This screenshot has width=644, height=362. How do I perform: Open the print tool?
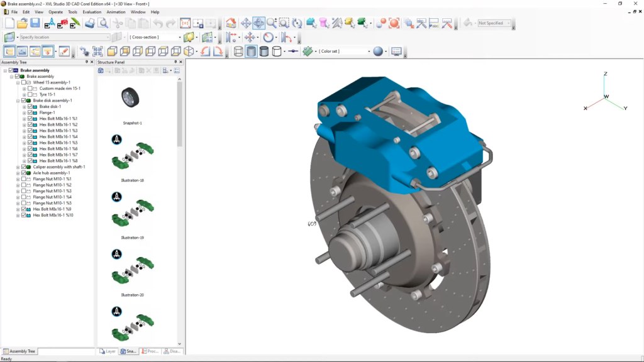pos(89,24)
